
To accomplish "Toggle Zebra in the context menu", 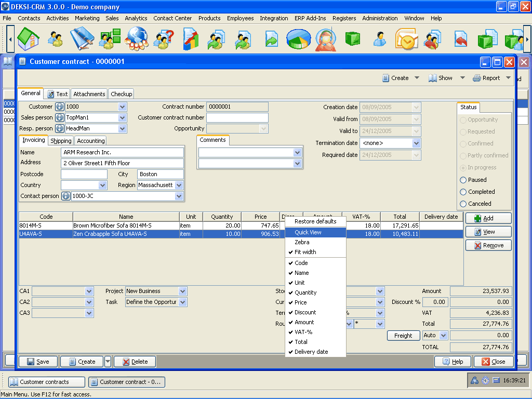I will coord(302,242).
